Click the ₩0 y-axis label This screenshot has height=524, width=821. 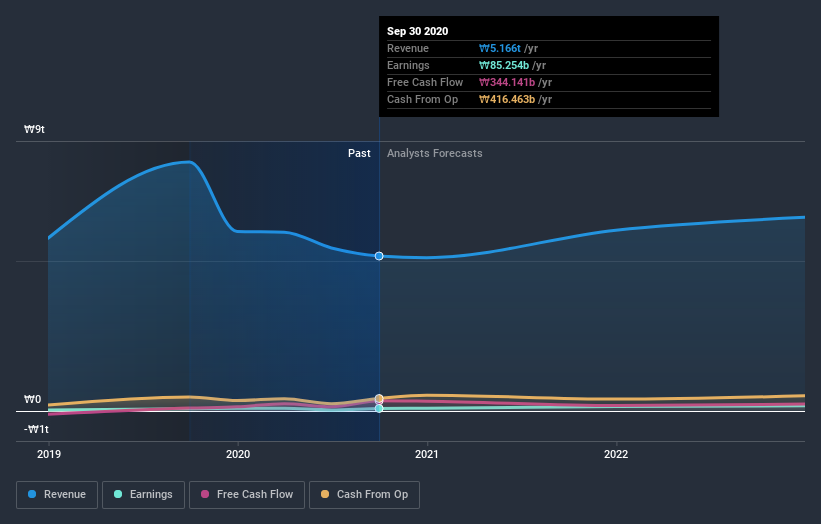32,399
